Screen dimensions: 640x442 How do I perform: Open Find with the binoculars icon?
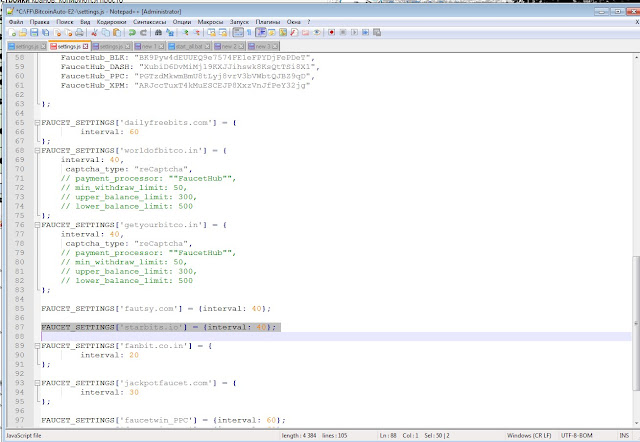click(158, 32)
